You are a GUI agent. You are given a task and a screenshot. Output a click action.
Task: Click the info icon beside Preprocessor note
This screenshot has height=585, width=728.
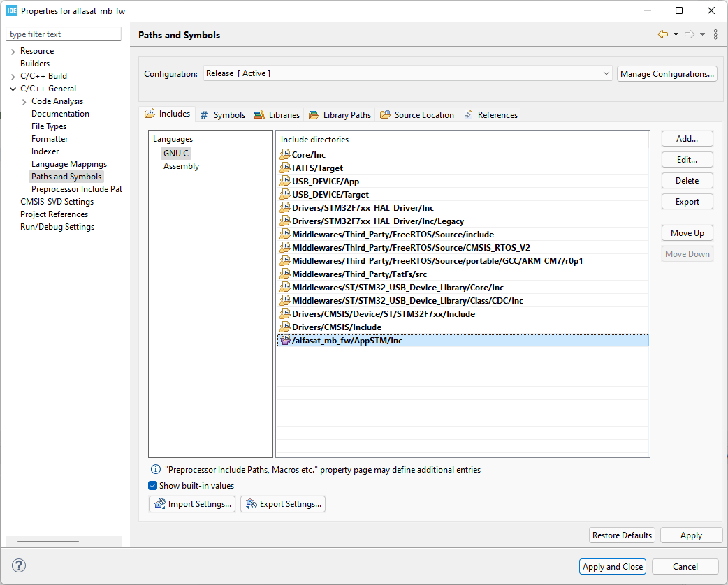tap(156, 470)
